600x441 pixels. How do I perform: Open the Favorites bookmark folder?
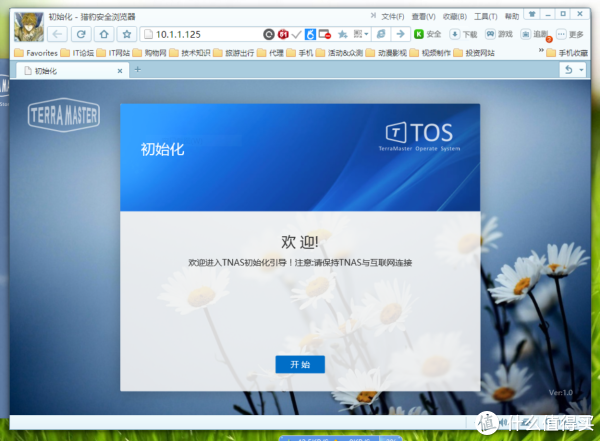(36, 53)
